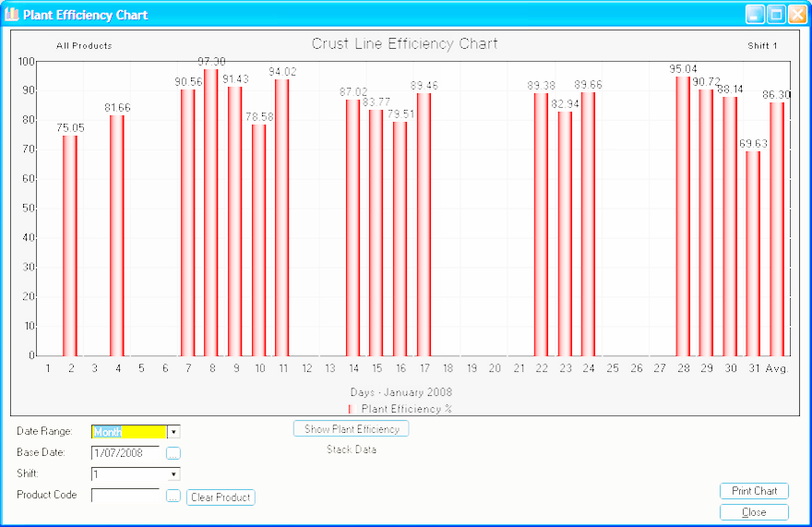The height and width of the screenshot is (527, 812).
Task: Click the 95.04 bar for day 28
Action: (x=683, y=216)
